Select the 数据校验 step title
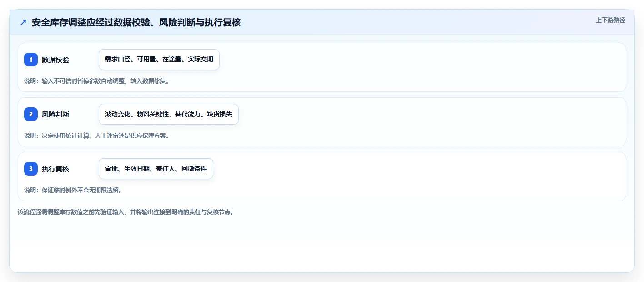Screen dimensions: 644x282 (55, 60)
